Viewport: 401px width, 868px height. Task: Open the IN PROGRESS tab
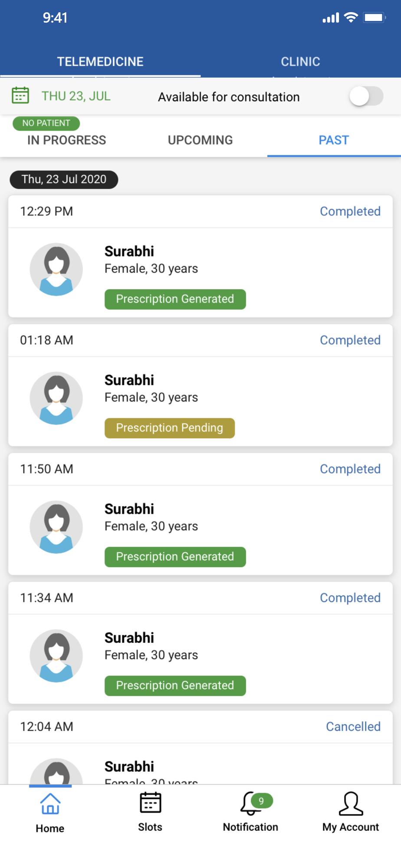point(66,140)
